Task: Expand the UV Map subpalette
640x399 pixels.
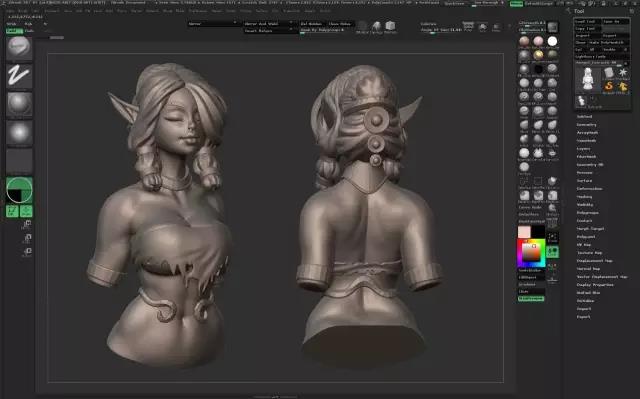Action: (x=584, y=245)
